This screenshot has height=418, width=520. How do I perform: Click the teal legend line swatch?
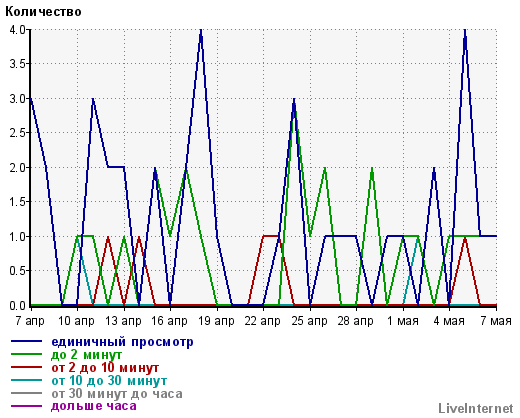tap(27, 380)
